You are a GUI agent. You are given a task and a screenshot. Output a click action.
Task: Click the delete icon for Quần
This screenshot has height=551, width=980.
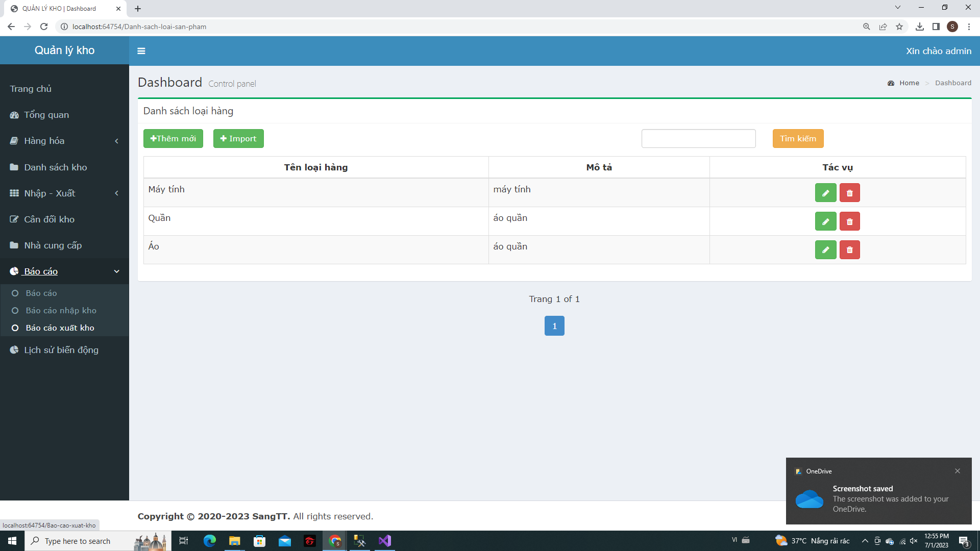coord(850,221)
